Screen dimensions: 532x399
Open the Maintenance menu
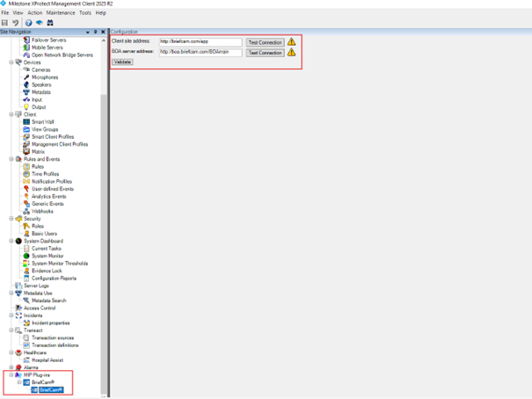[61, 13]
